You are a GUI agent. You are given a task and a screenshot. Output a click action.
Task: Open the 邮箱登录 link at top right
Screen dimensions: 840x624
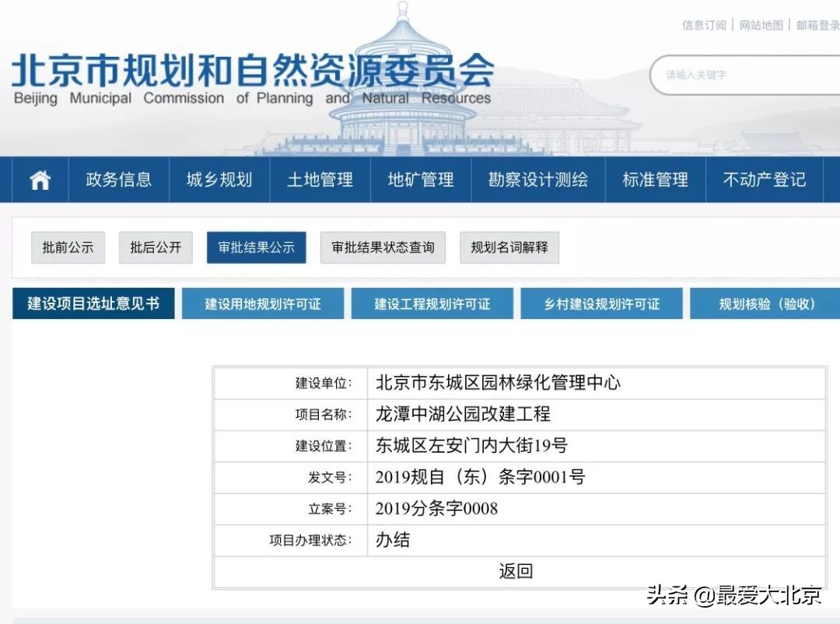pos(817,25)
